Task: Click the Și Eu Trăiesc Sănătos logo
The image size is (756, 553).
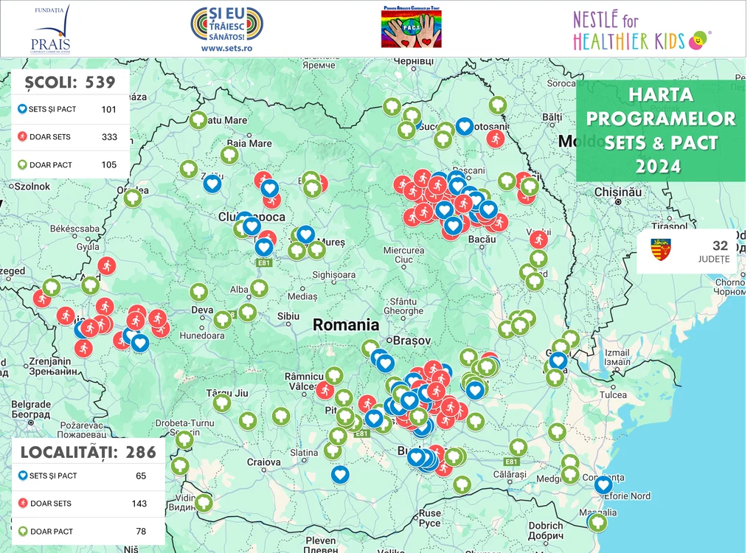Action: pyautogui.click(x=226, y=24)
